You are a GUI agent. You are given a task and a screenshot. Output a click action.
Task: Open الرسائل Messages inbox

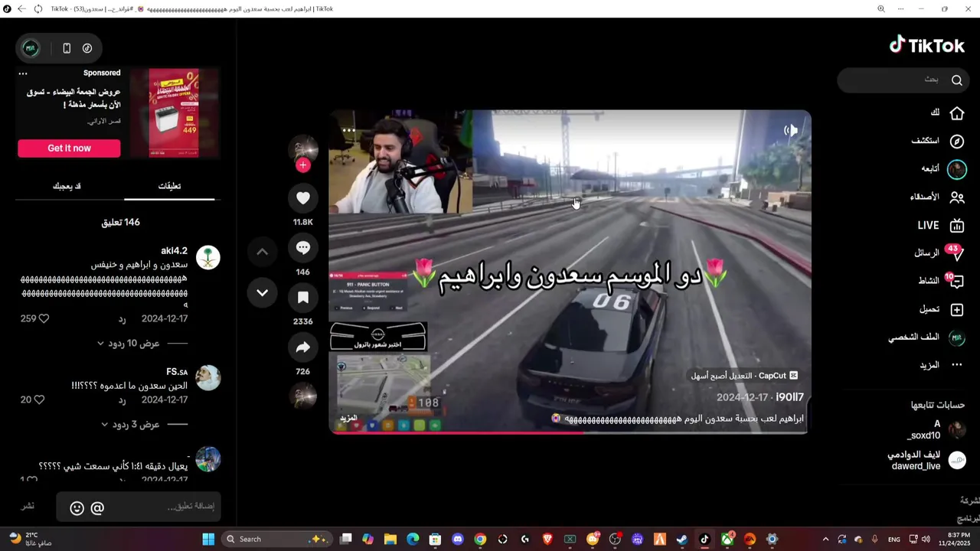click(x=939, y=253)
